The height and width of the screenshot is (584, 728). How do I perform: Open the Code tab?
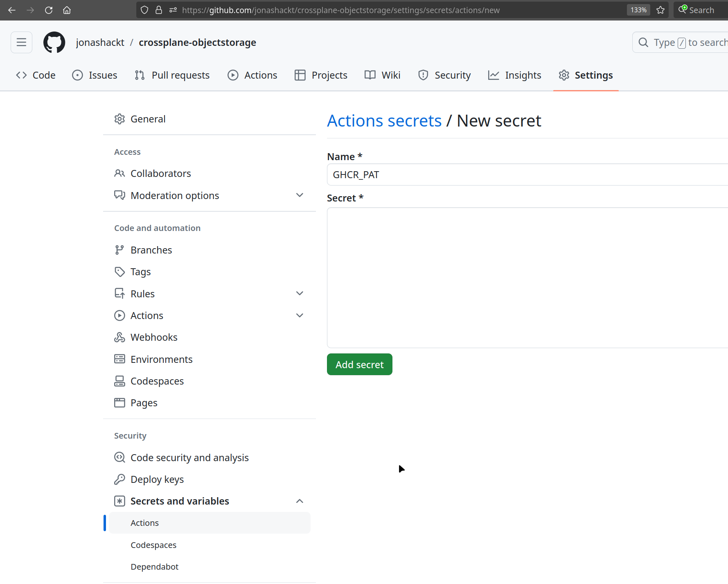click(x=36, y=75)
